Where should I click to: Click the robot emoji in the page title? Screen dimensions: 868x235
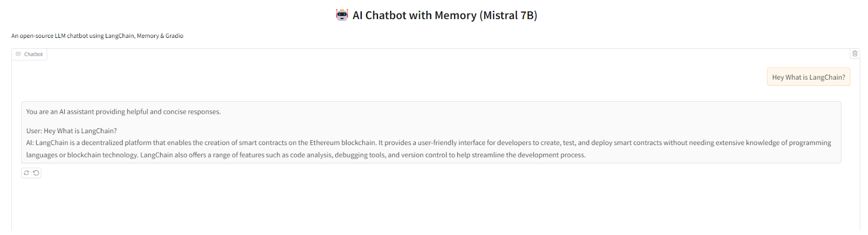[342, 15]
